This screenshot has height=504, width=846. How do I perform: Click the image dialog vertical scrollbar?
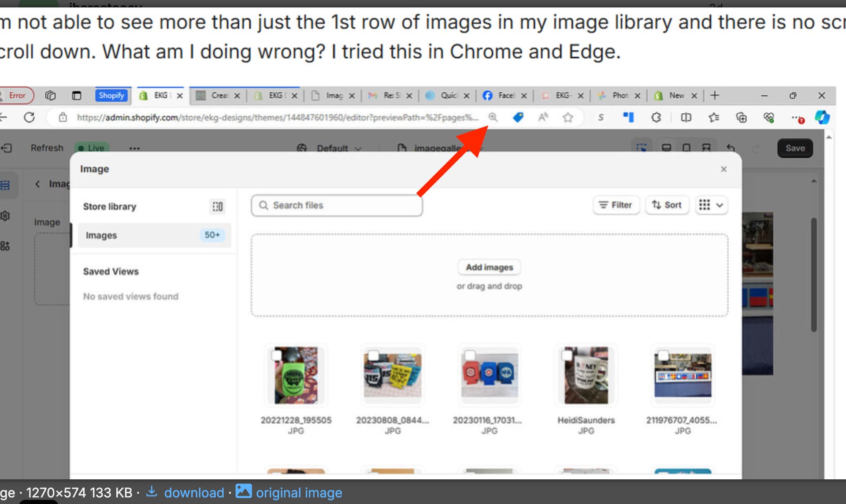click(813, 275)
